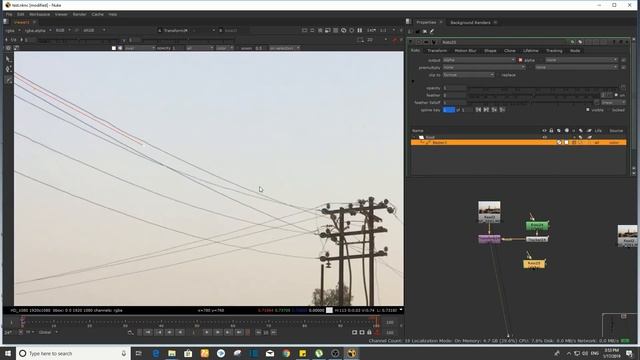Adjust the opacity slider in Roto properties
This screenshot has height=360, width=640.
click(x=543, y=88)
